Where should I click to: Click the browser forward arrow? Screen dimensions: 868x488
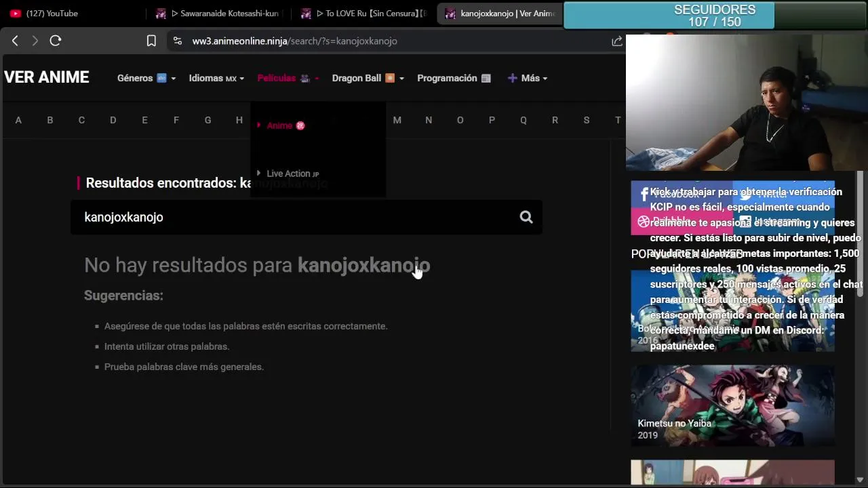coord(35,41)
